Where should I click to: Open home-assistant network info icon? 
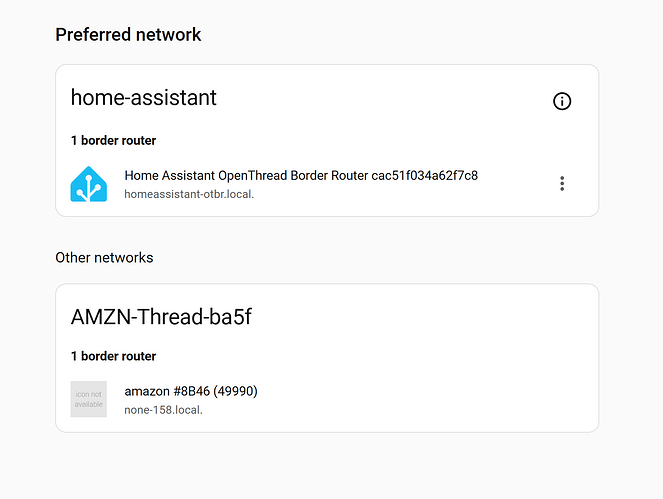[562, 101]
